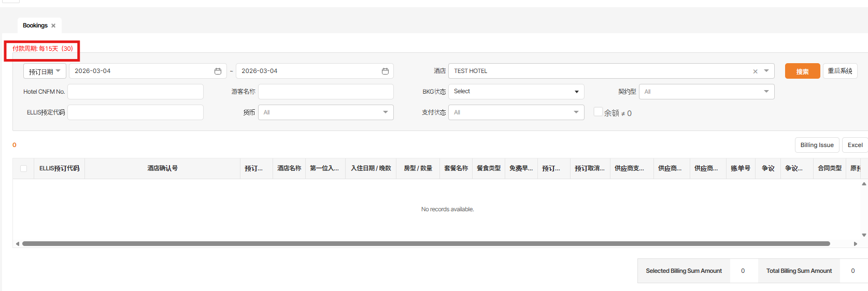Image resolution: width=868 pixels, height=291 pixels.
Task: Switch to the Bookings tab
Action: [35, 25]
